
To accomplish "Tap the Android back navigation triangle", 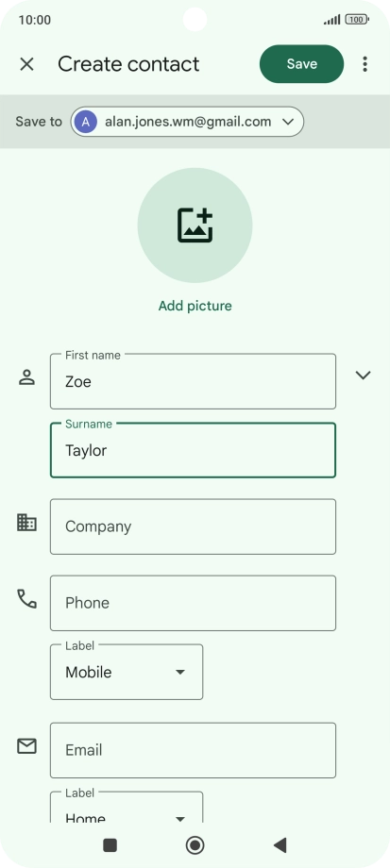I will (x=280, y=845).
